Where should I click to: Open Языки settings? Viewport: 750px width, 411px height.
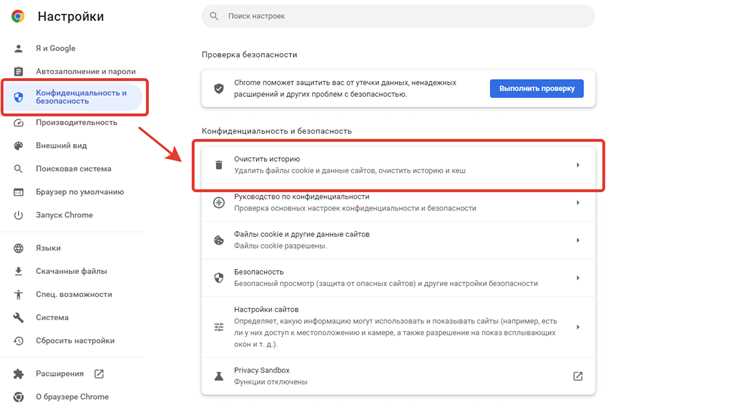point(48,248)
